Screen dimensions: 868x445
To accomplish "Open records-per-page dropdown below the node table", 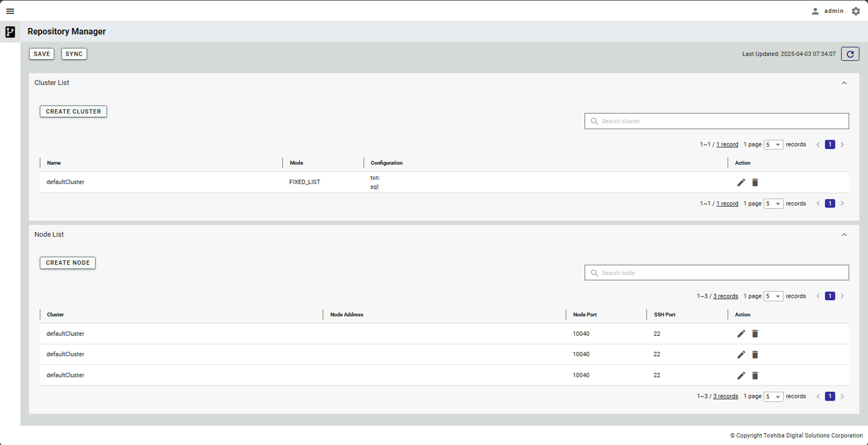I will (773, 396).
